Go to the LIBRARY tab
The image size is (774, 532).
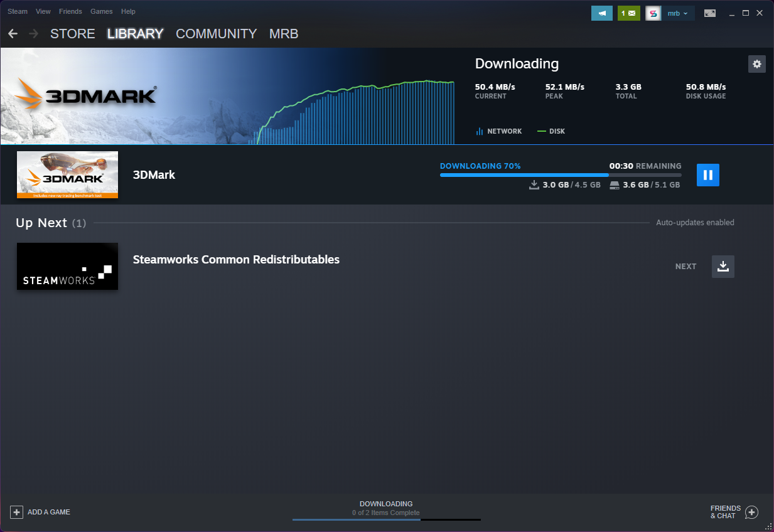136,34
